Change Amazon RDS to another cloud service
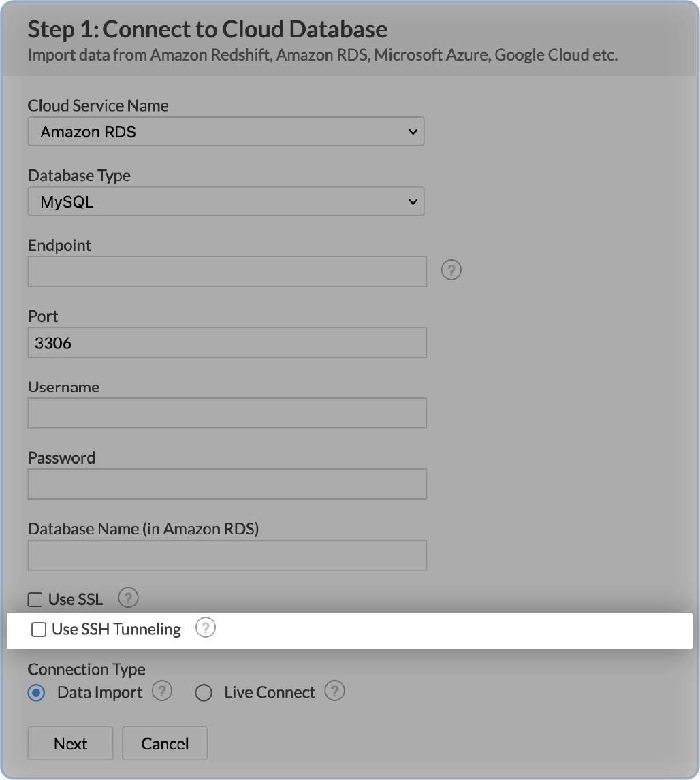This screenshot has height=780, width=700. tap(226, 131)
